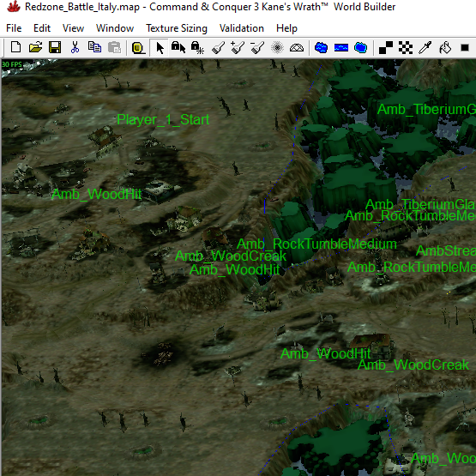This screenshot has height=476, width=476.
Task: Click the 30 FPS counter text
Action: (12, 64)
